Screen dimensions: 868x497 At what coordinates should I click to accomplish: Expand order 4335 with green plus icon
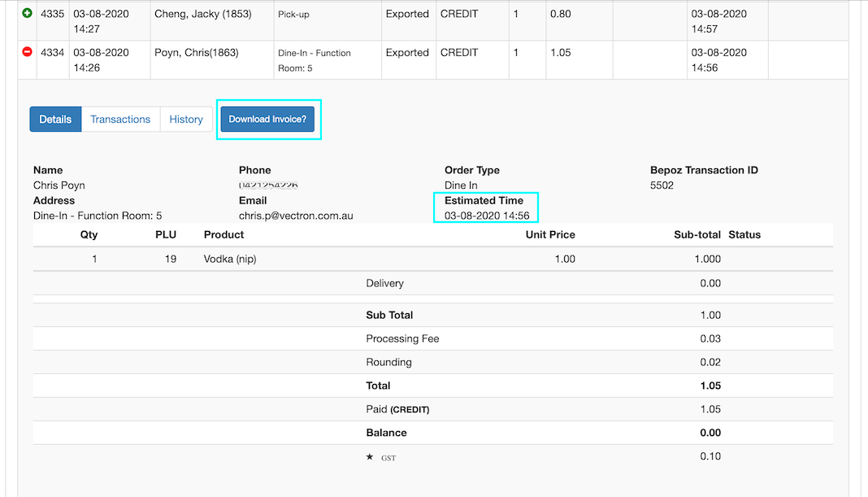click(x=27, y=14)
